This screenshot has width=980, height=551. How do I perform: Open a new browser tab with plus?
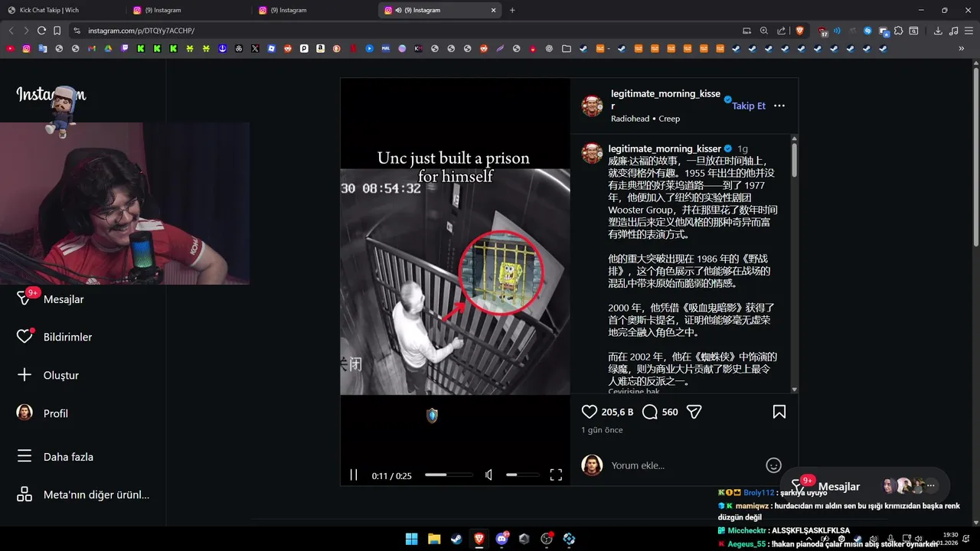512,10
